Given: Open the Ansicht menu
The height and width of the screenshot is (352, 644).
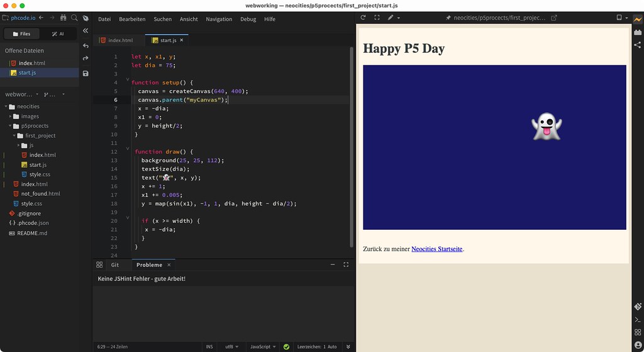Looking at the screenshot, I should [x=189, y=19].
